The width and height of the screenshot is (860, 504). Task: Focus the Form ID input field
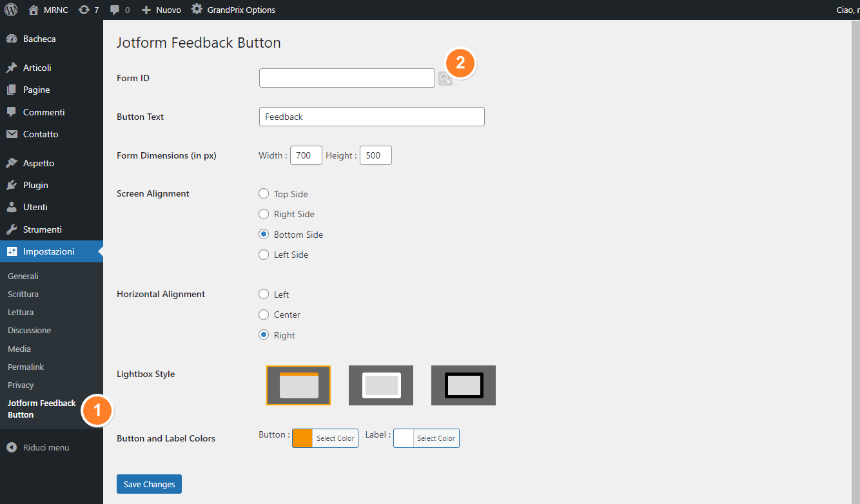(x=347, y=78)
